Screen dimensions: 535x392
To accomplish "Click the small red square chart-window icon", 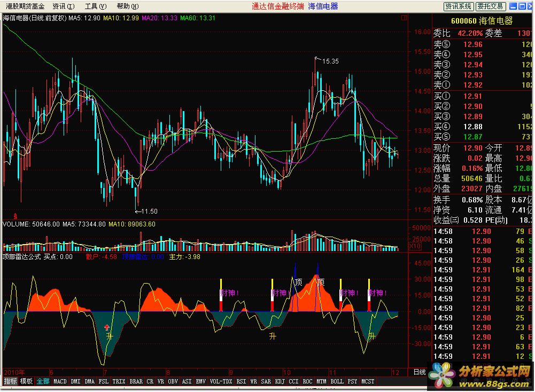I will [x=404, y=18].
